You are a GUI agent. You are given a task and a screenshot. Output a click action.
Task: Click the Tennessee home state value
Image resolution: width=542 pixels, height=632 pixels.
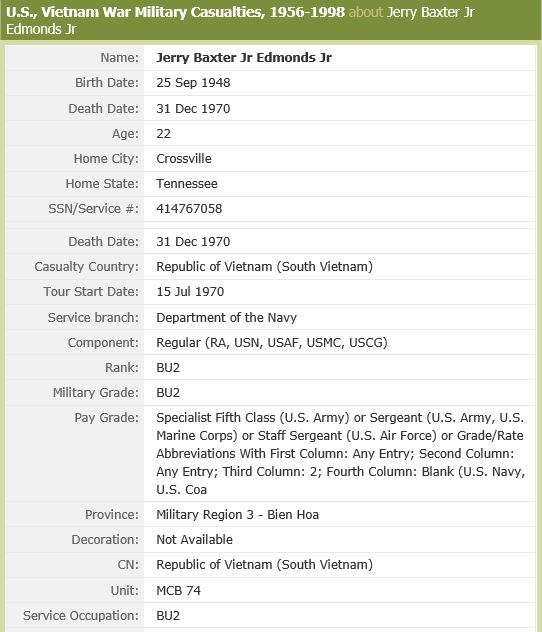click(x=187, y=184)
